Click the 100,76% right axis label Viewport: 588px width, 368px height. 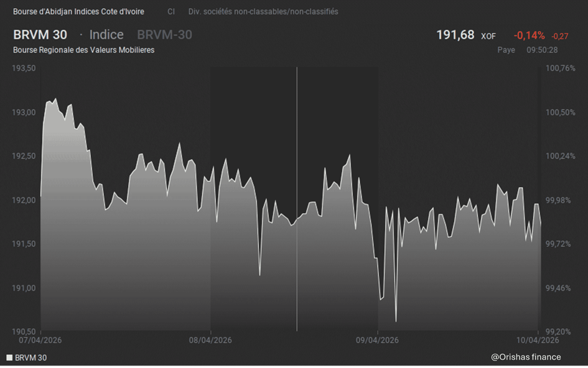tap(560, 68)
